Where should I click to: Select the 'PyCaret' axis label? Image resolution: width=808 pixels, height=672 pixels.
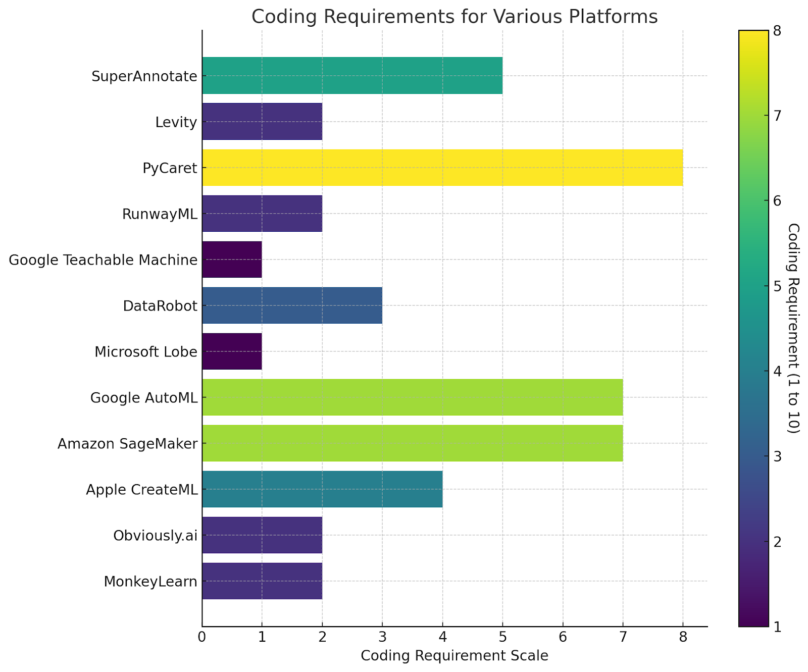(x=170, y=168)
